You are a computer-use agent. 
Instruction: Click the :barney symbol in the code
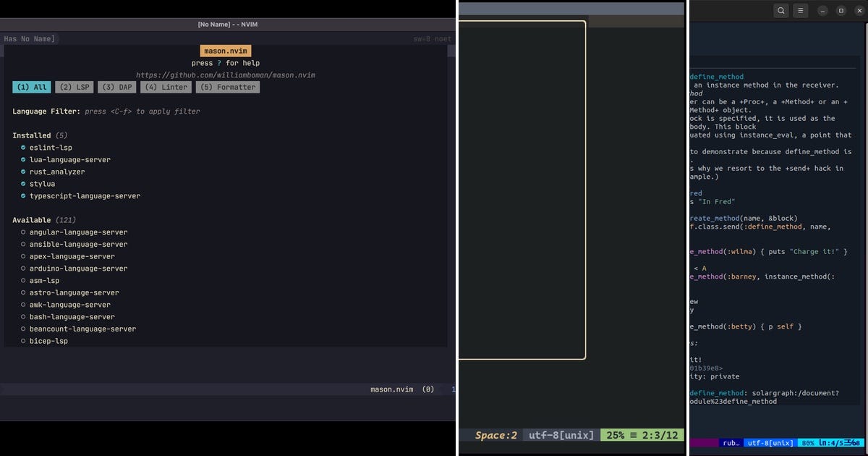click(744, 276)
